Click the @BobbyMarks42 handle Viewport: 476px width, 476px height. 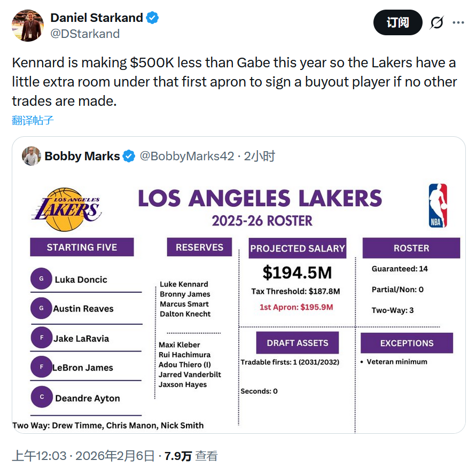pyautogui.click(x=186, y=156)
